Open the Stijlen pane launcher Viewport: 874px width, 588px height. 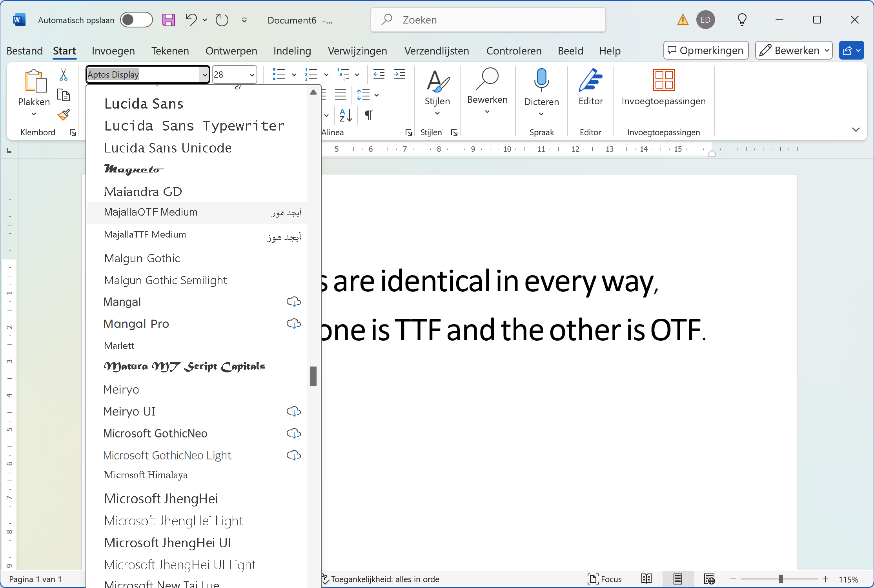454,132
